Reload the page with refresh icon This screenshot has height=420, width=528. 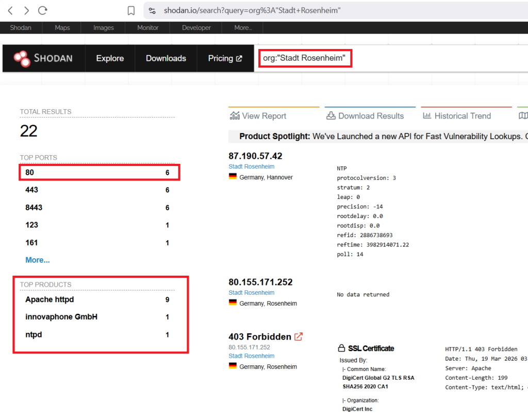(43, 10)
